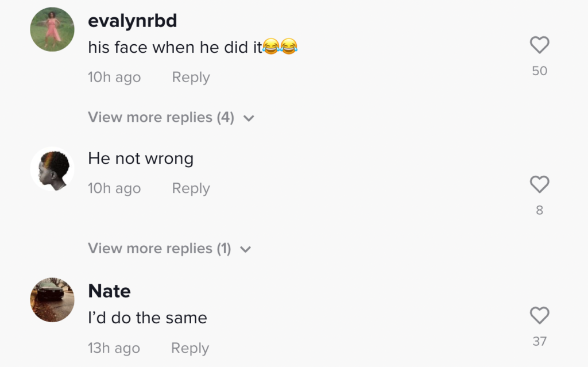Screen dimensions: 588x367
Task: Expand View more replies (4)
Action: (171, 118)
